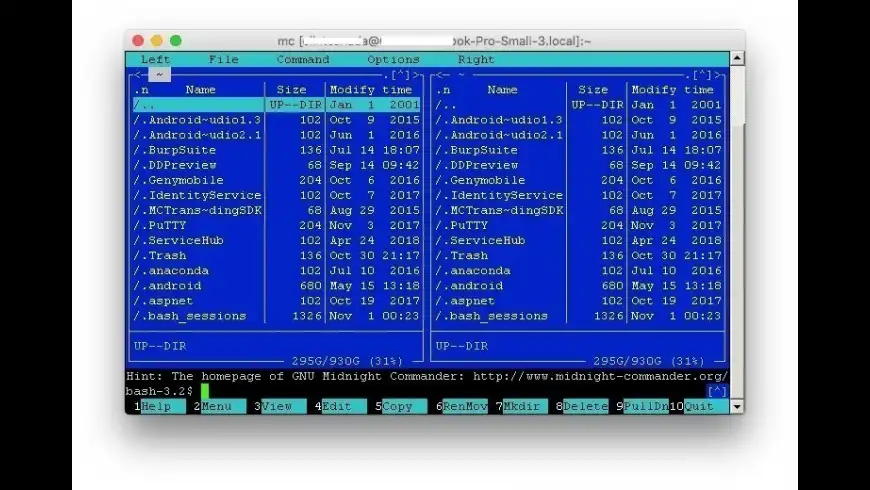Open the Left panel dropdown menu
The height and width of the screenshot is (490, 870).
(155, 59)
